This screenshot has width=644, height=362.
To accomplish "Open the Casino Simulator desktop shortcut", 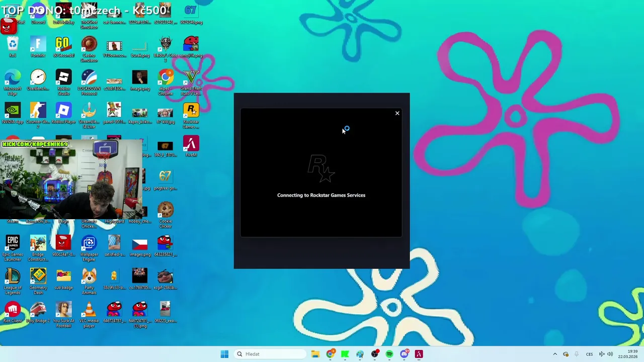I will pos(89,49).
